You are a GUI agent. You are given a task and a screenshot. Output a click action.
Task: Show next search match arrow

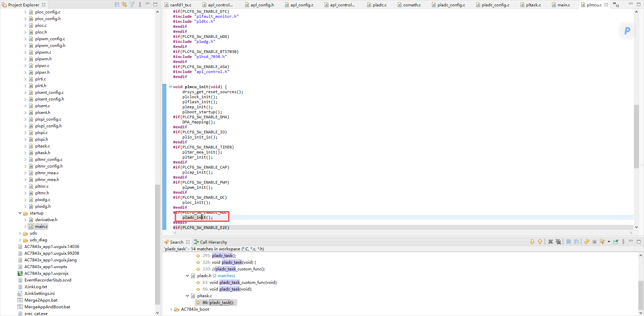click(x=532, y=242)
